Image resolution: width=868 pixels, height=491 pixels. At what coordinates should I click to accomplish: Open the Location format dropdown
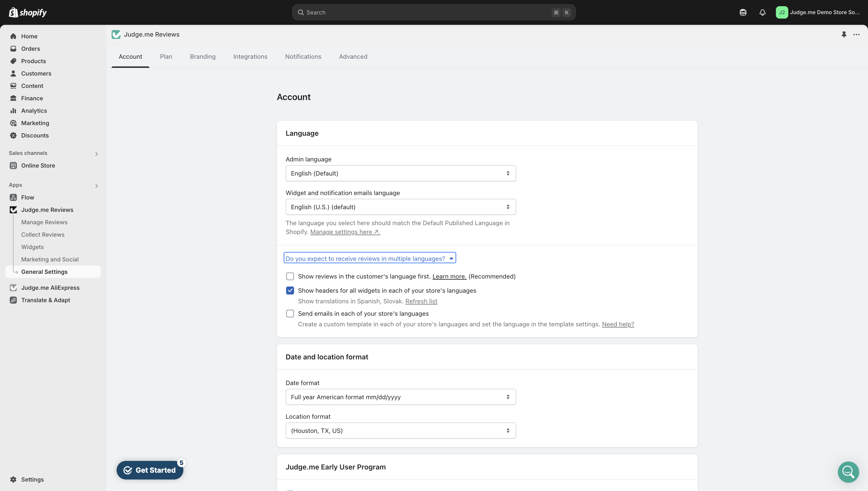[400, 431]
